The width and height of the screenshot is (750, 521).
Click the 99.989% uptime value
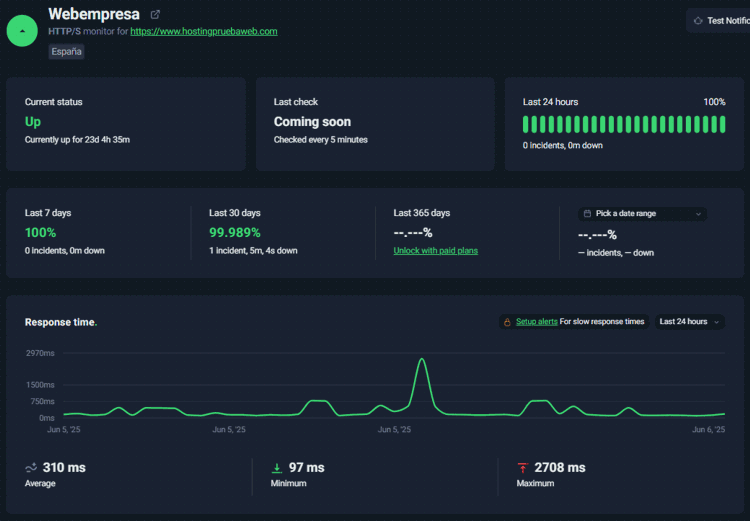235,233
